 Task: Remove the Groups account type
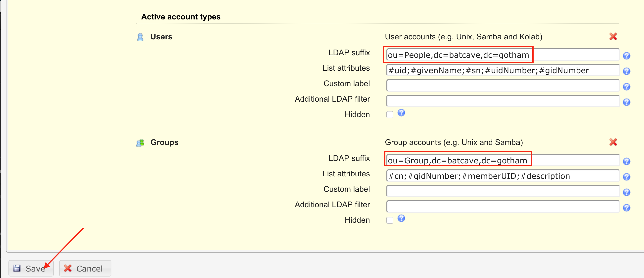(613, 142)
